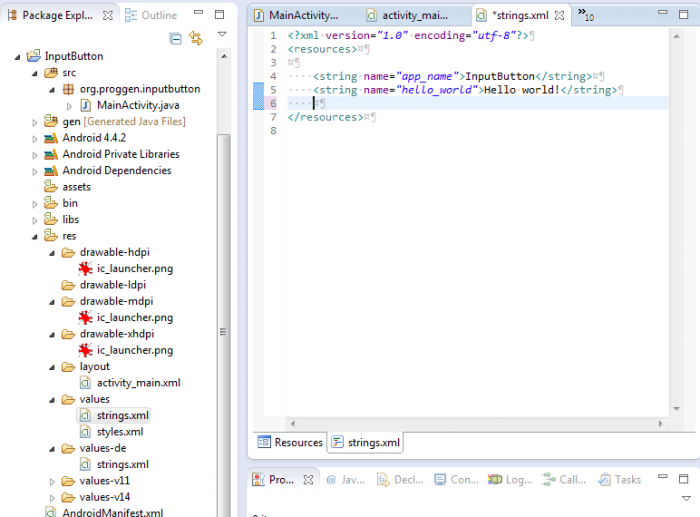The height and width of the screenshot is (517, 700).
Task: Open Package Explorer view menu arrow
Action: (222, 35)
